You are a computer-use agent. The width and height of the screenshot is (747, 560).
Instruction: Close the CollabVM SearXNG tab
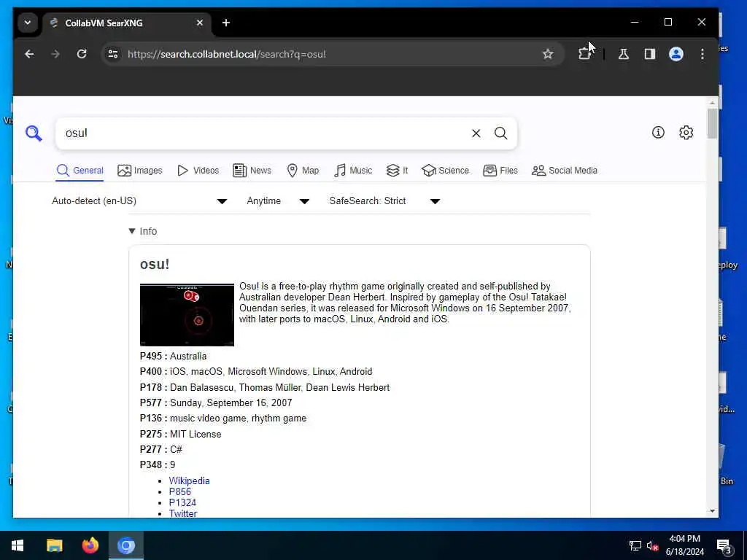pos(200,23)
